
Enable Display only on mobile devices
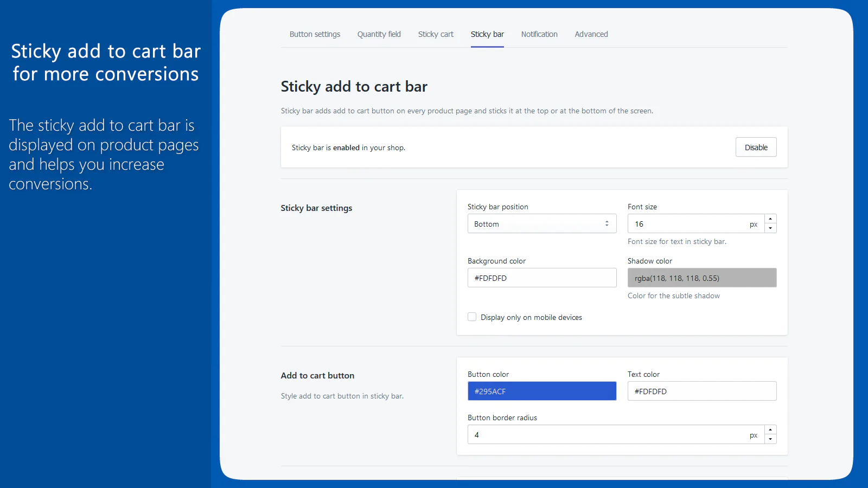click(x=472, y=317)
